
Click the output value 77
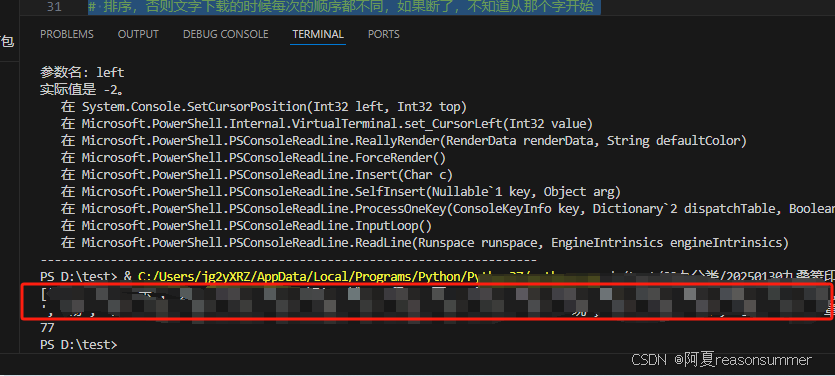coord(47,328)
